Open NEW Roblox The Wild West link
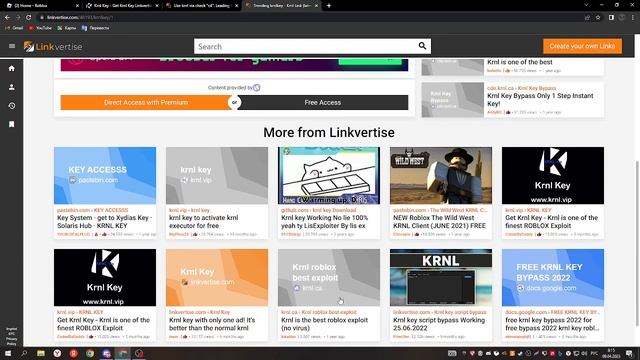This screenshot has width=640, height=360. pyautogui.click(x=439, y=222)
